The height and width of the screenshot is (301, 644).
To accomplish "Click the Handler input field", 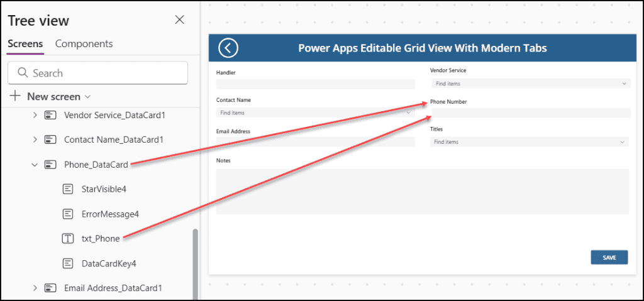I will (316, 84).
